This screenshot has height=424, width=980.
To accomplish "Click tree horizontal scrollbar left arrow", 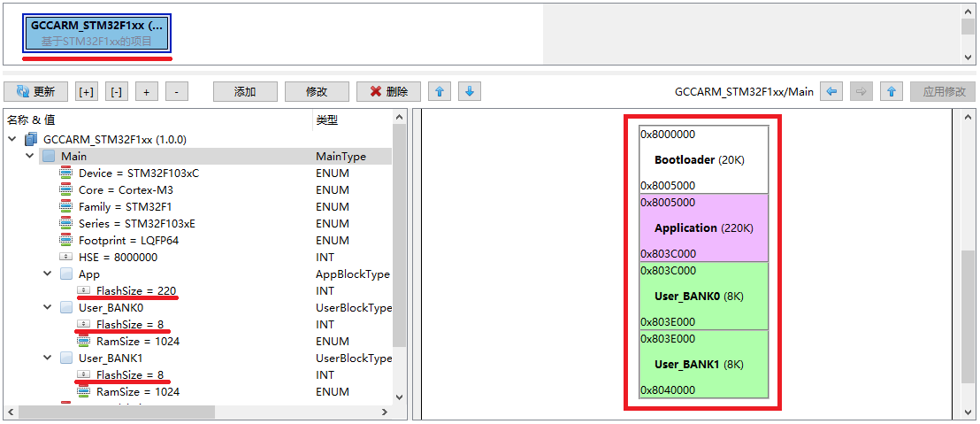I will tap(11, 412).
